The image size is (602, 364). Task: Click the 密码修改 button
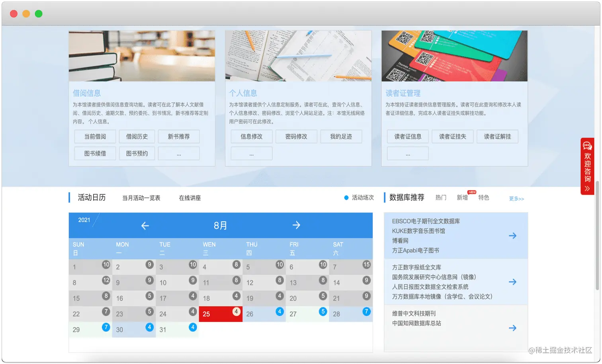coord(296,137)
